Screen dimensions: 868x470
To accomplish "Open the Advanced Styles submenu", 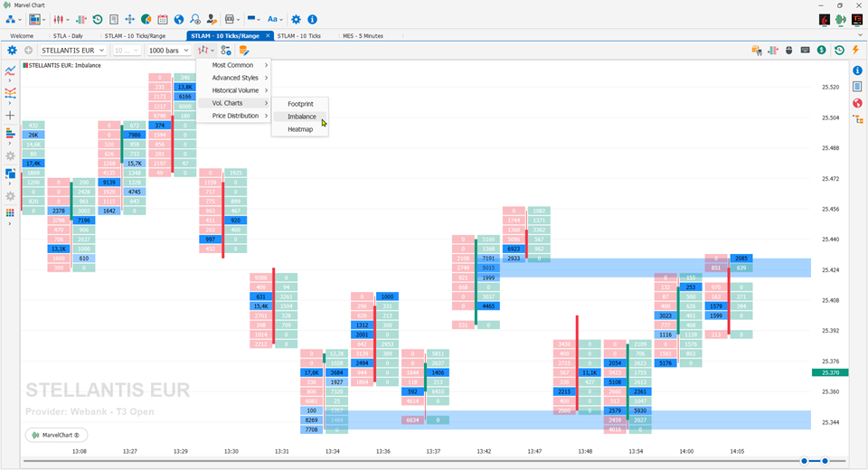I will coord(234,78).
